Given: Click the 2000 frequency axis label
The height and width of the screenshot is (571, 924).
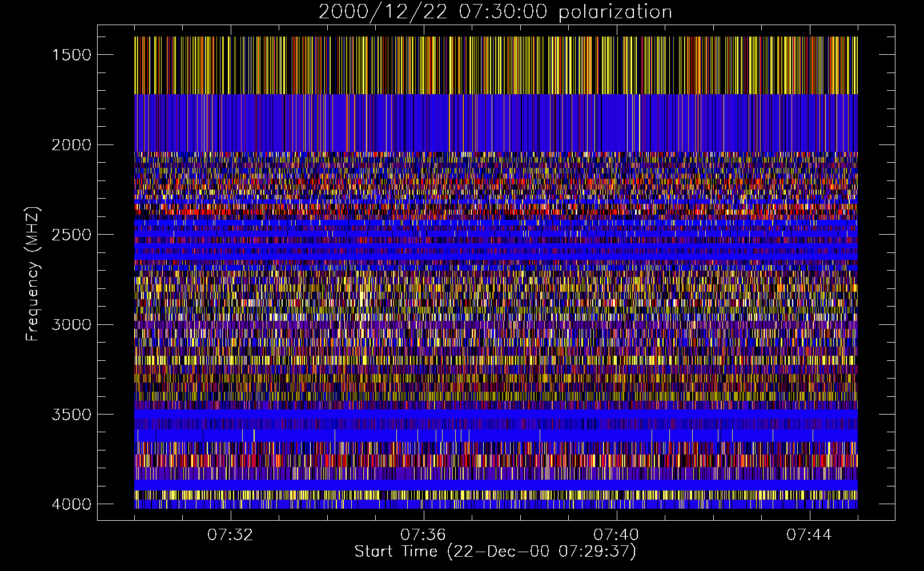Looking at the screenshot, I should tap(71, 145).
